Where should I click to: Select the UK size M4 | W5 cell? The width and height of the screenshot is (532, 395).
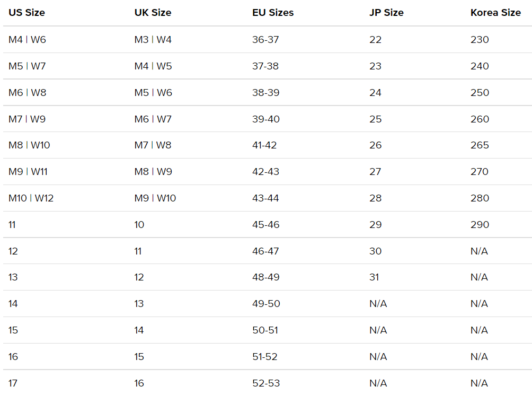[153, 66]
